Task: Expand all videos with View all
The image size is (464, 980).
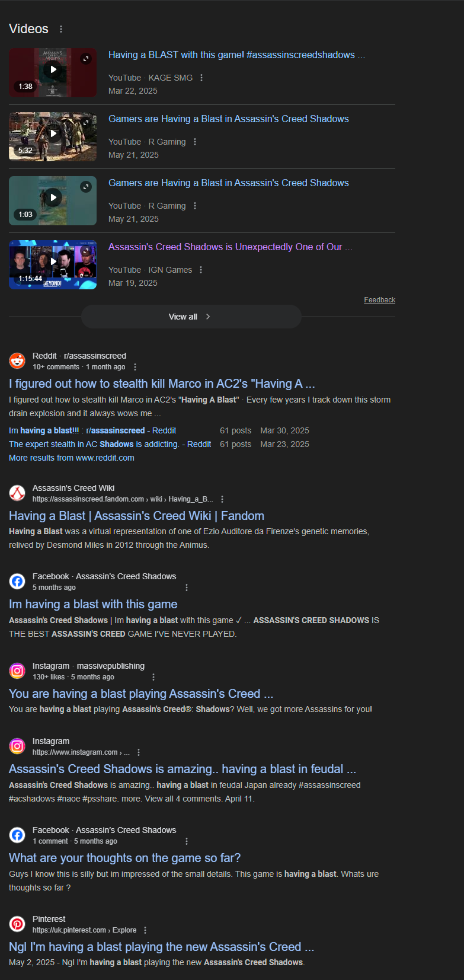Action: pos(191,317)
